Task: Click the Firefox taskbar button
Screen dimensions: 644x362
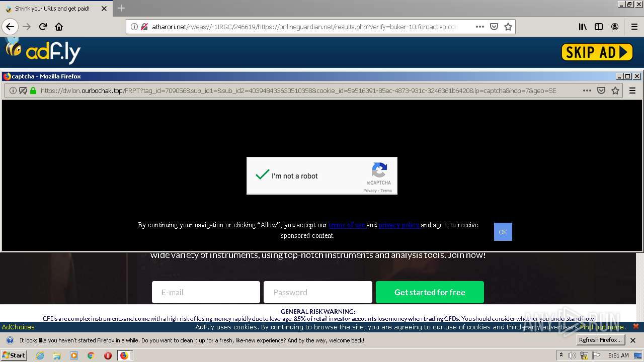Action: tap(124, 355)
